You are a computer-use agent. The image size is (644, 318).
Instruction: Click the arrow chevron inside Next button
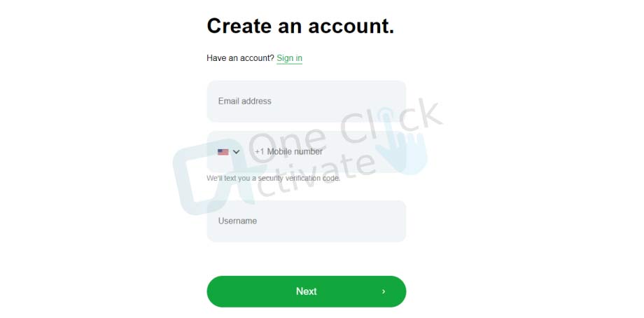[x=384, y=291]
